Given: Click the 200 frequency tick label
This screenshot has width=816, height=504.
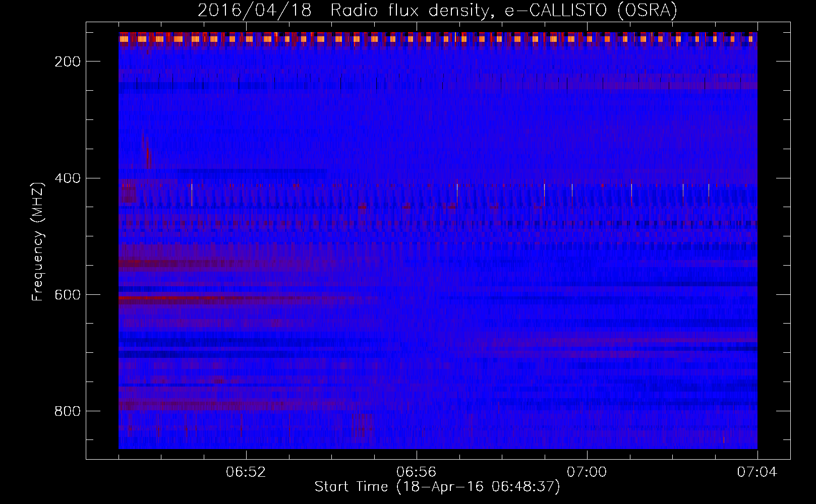Looking at the screenshot, I should [68, 61].
